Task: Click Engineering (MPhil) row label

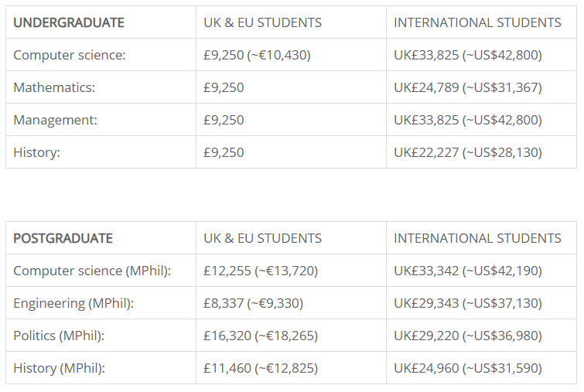Action: point(73,303)
